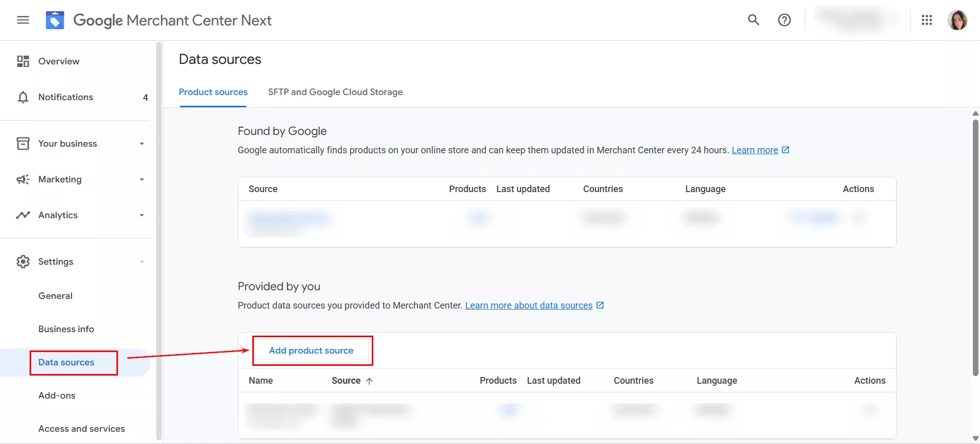Click the Add product source button
The width and height of the screenshot is (980, 444).
(311, 350)
